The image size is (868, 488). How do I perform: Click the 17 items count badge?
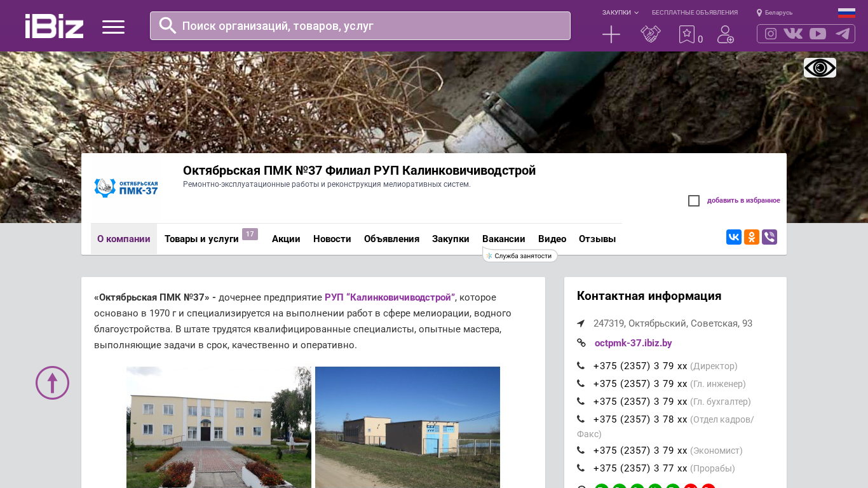coord(250,234)
